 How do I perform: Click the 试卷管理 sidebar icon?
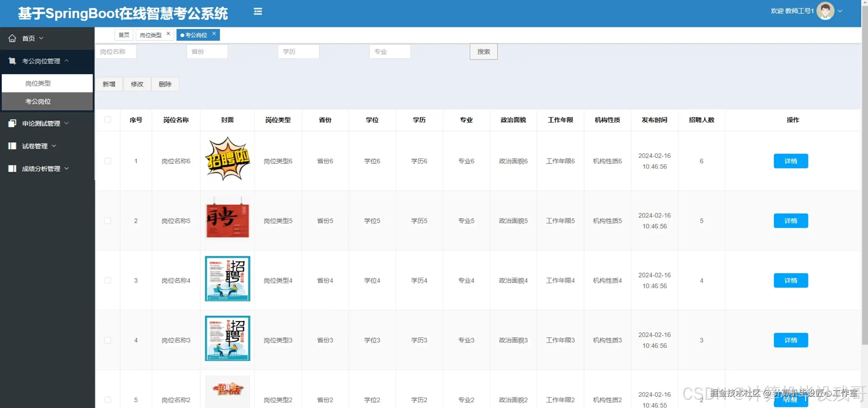[x=12, y=146]
